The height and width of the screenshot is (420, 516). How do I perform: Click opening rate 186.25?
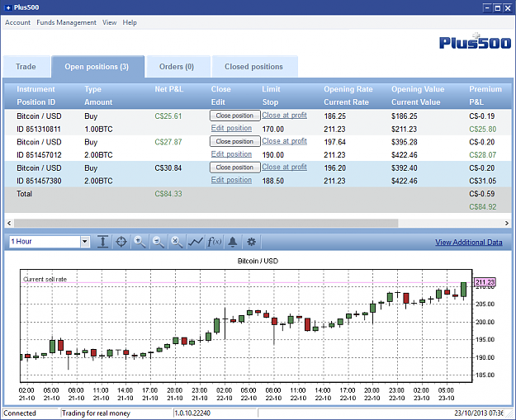(334, 116)
